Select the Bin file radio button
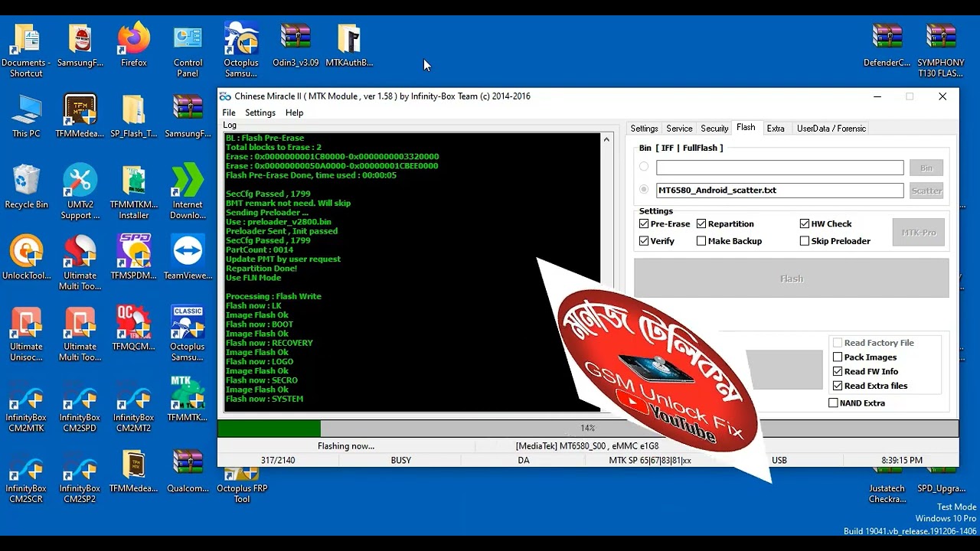 click(x=644, y=167)
